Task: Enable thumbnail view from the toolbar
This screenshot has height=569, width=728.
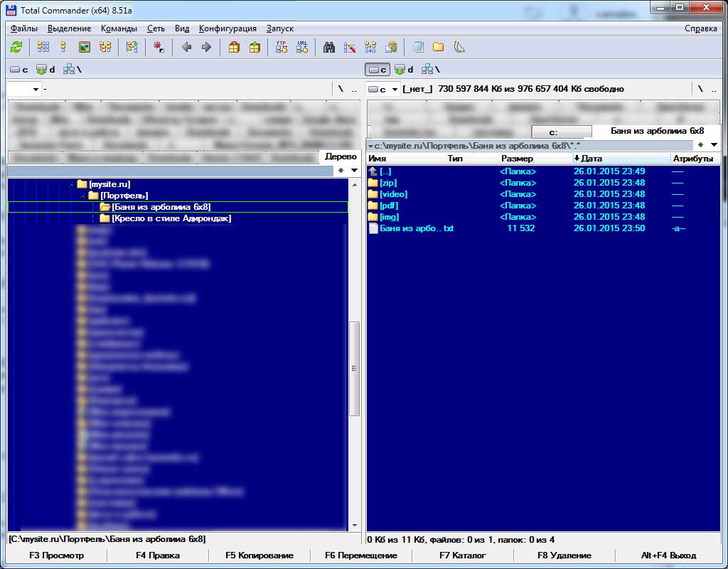Action: (85, 47)
